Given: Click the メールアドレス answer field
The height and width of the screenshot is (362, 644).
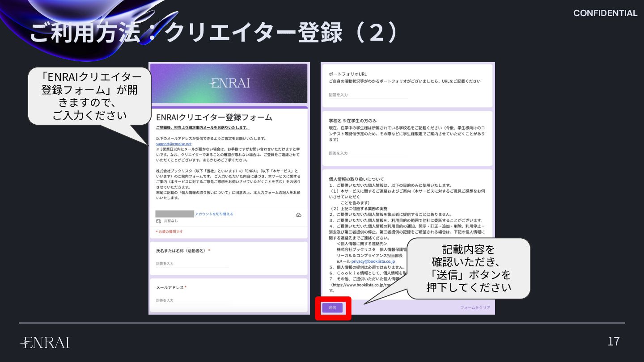Looking at the screenshot, I should pyautogui.click(x=192, y=300).
